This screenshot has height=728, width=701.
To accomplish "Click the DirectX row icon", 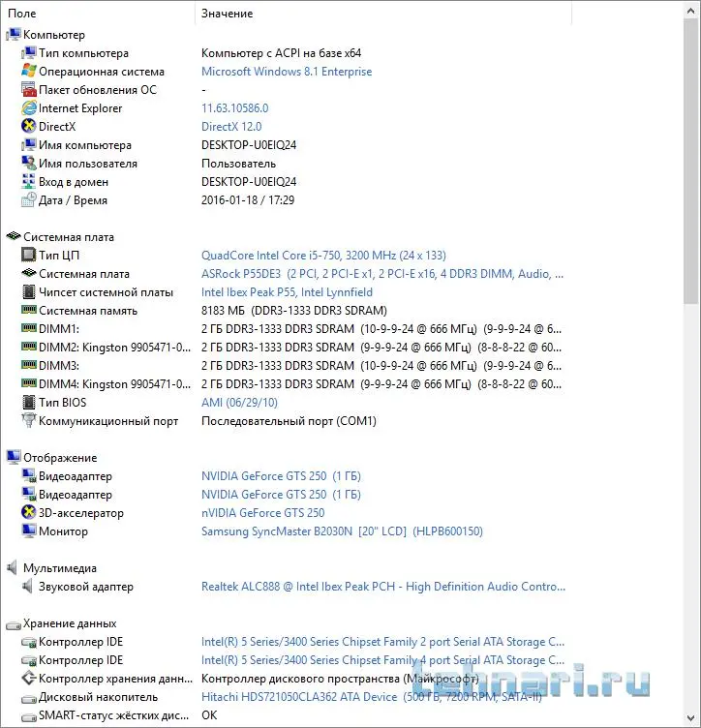I will click(28, 126).
